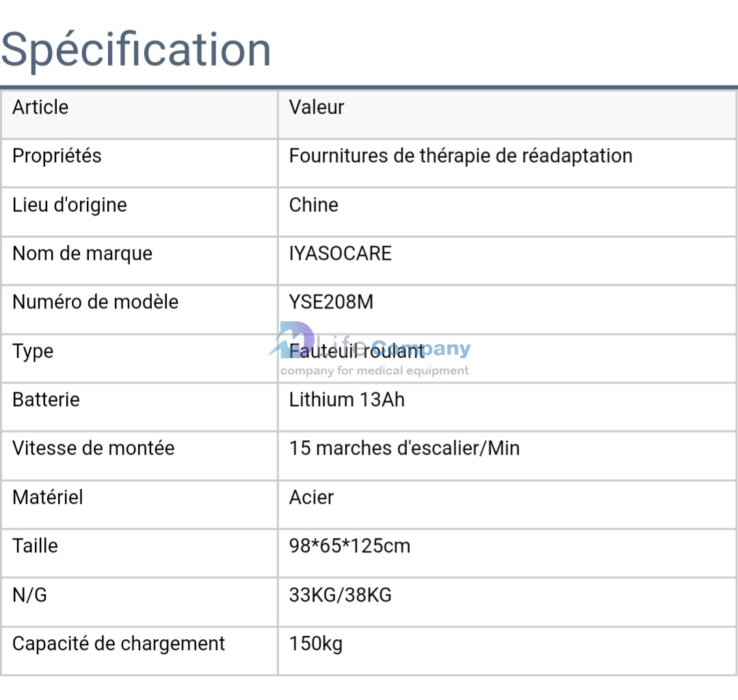Viewport: 738px width, 700px height.
Task: Click the Lieu d'origine label
Action: 70,205
